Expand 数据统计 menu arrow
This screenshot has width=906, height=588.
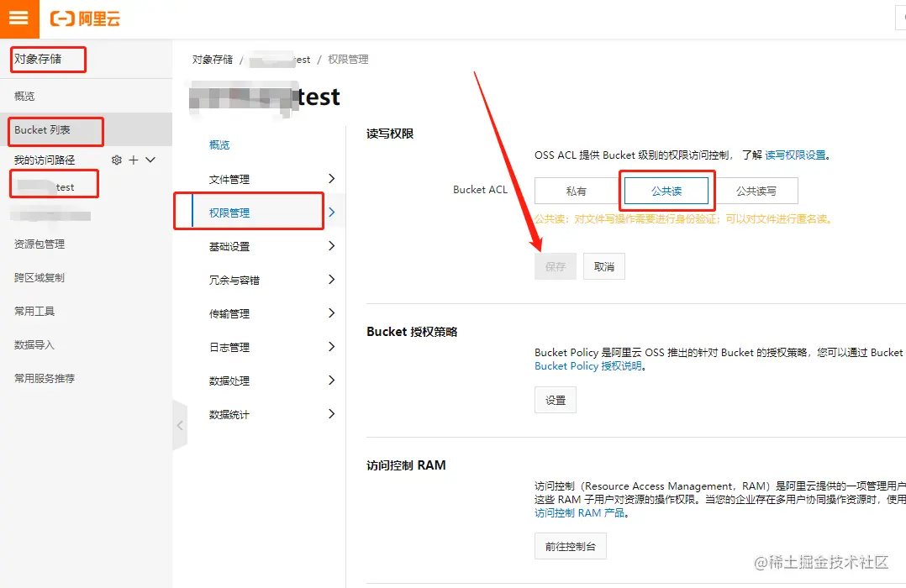tap(332, 413)
